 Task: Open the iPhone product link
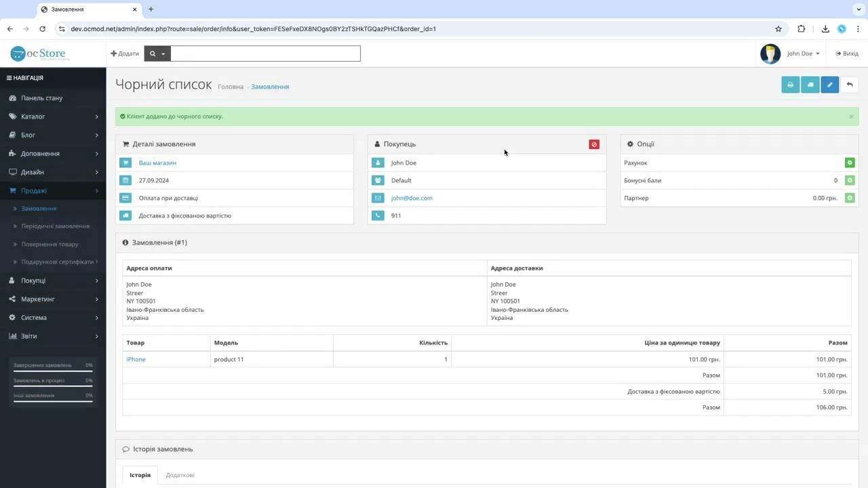[136, 359]
